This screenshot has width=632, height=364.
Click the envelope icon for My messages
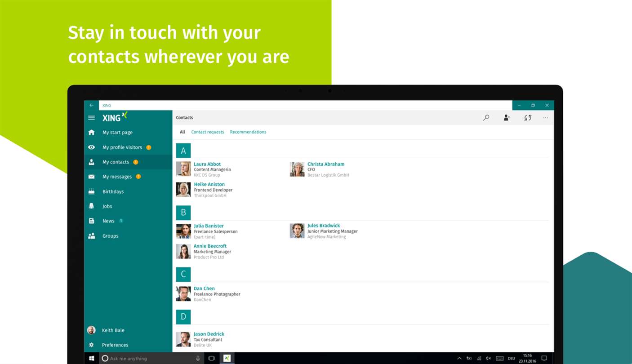[x=92, y=177]
